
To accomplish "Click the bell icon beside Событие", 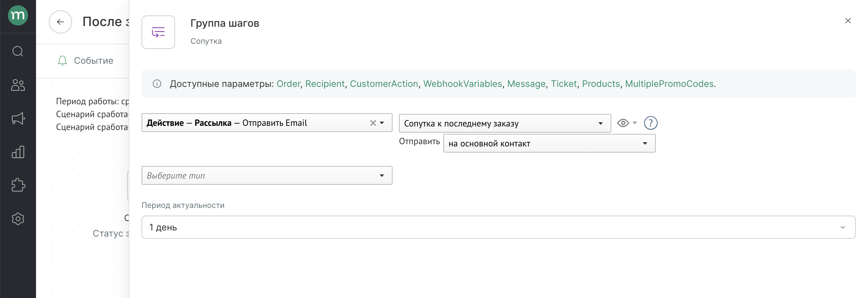I will tap(62, 61).
